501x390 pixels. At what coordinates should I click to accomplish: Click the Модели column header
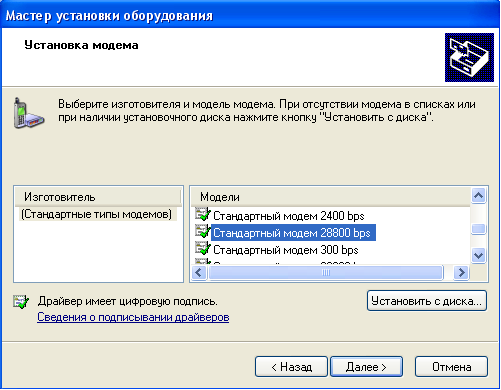(331, 197)
